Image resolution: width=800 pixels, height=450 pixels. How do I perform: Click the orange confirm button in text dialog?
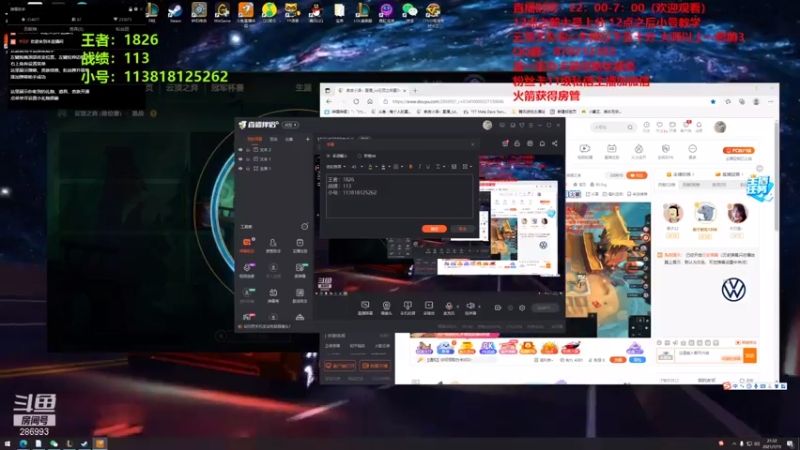click(434, 229)
